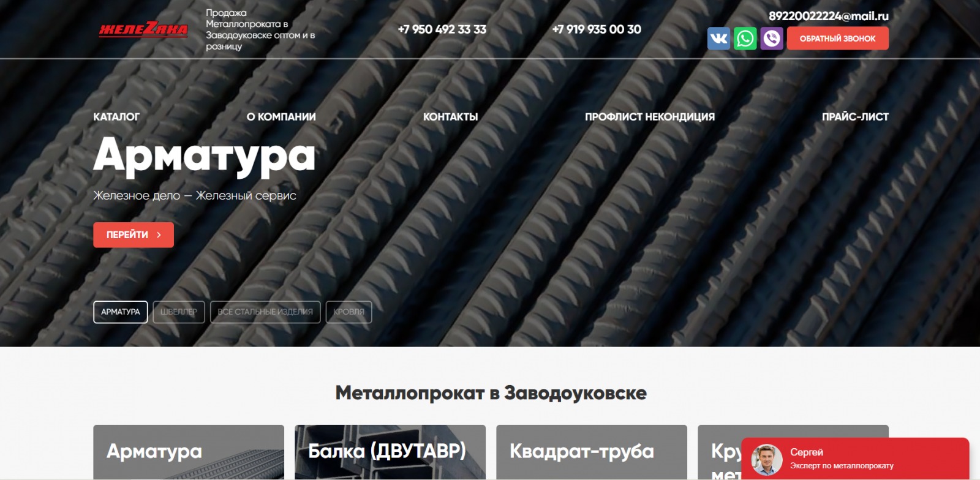
Task: Open the Балка (ДВУТАВР) category card
Action: click(390, 452)
